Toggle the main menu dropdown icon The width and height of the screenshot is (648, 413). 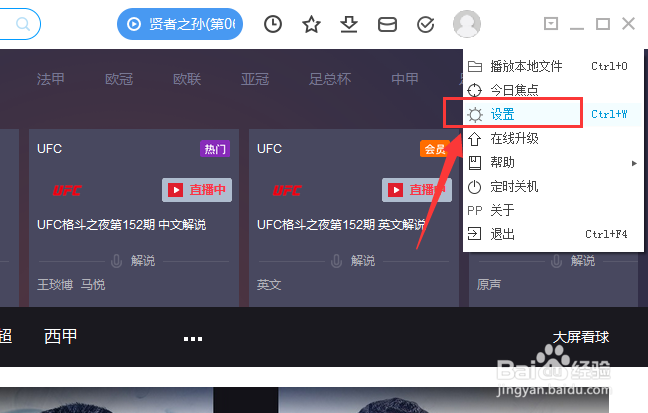click(x=551, y=24)
